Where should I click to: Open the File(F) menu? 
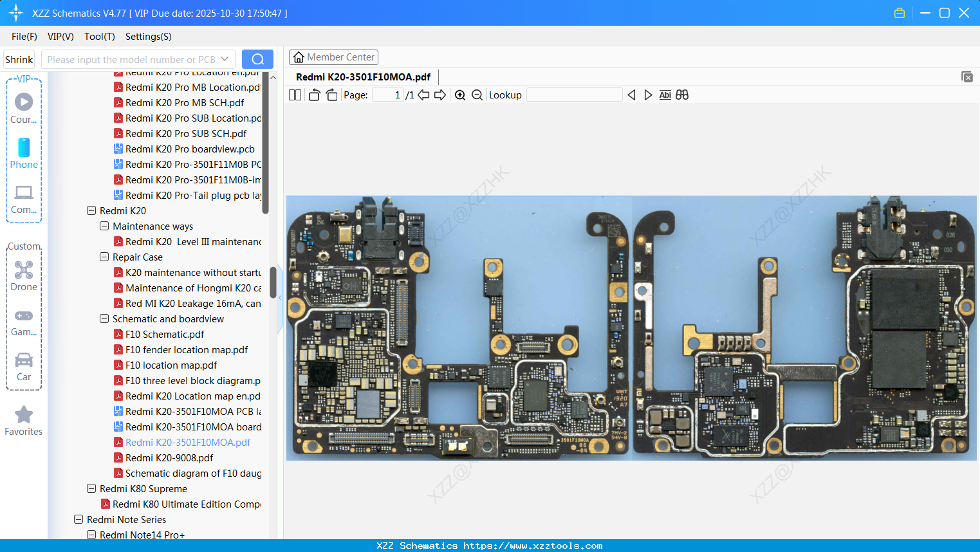pos(24,37)
